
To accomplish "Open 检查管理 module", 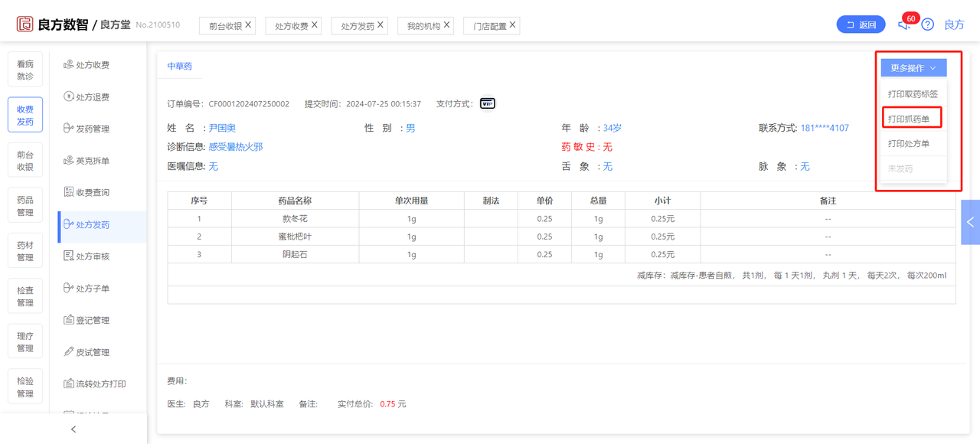I will click(x=25, y=297).
